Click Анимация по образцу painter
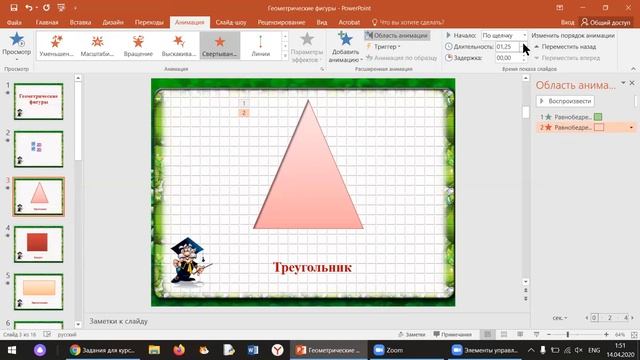This screenshot has width=640, height=360. [x=402, y=58]
